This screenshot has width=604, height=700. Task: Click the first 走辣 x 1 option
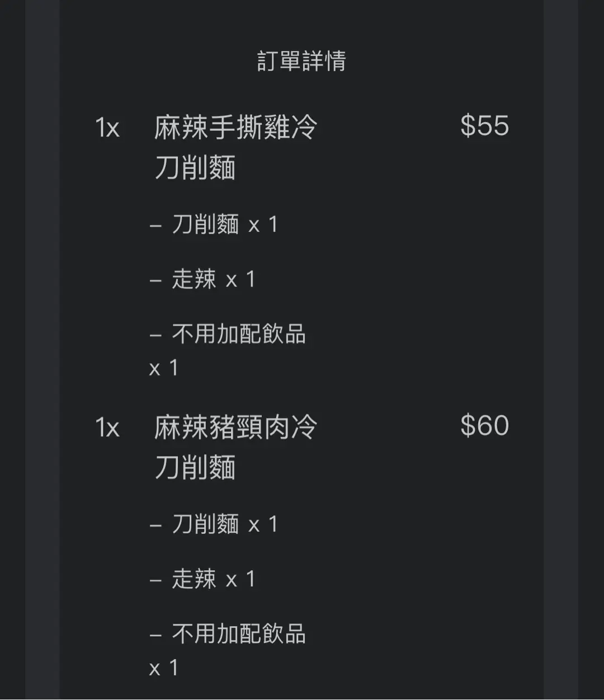[202, 279]
